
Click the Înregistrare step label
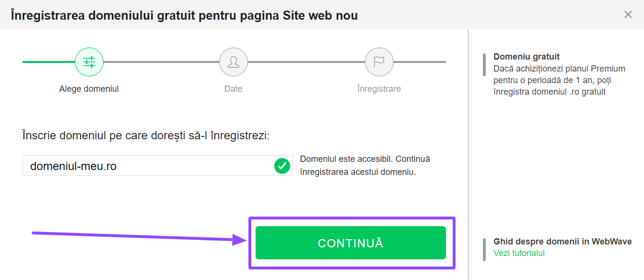[379, 88]
